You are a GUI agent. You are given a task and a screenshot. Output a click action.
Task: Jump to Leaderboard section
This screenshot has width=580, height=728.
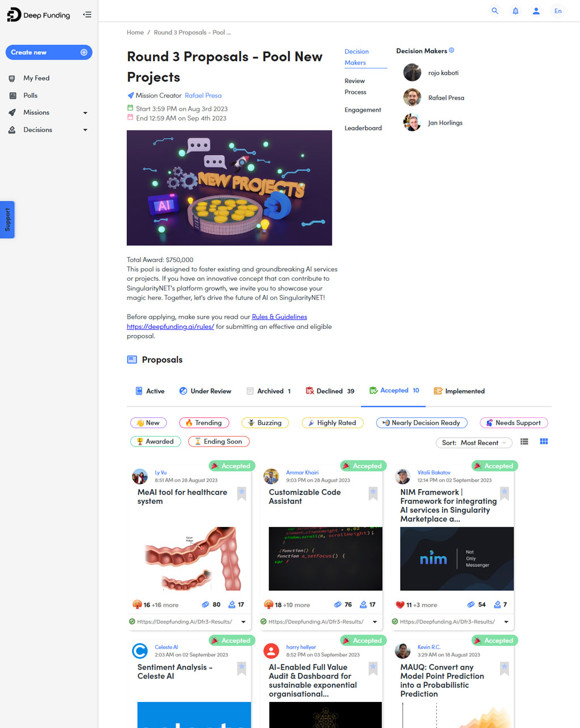(363, 128)
